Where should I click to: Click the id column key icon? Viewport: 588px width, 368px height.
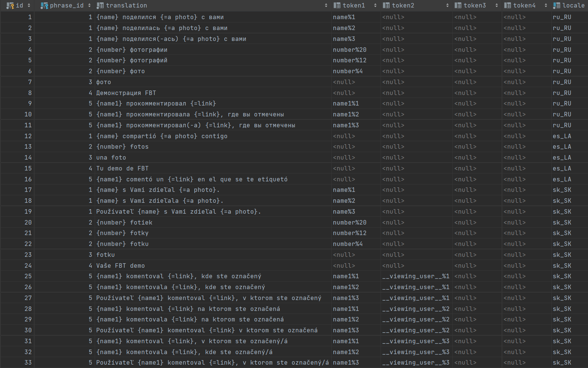click(x=10, y=6)
